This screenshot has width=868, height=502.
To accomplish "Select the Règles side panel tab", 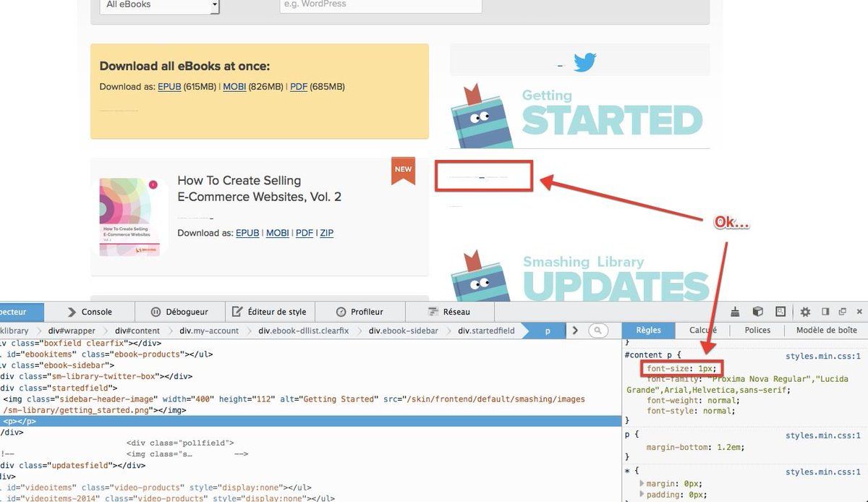I will (648, 331).
